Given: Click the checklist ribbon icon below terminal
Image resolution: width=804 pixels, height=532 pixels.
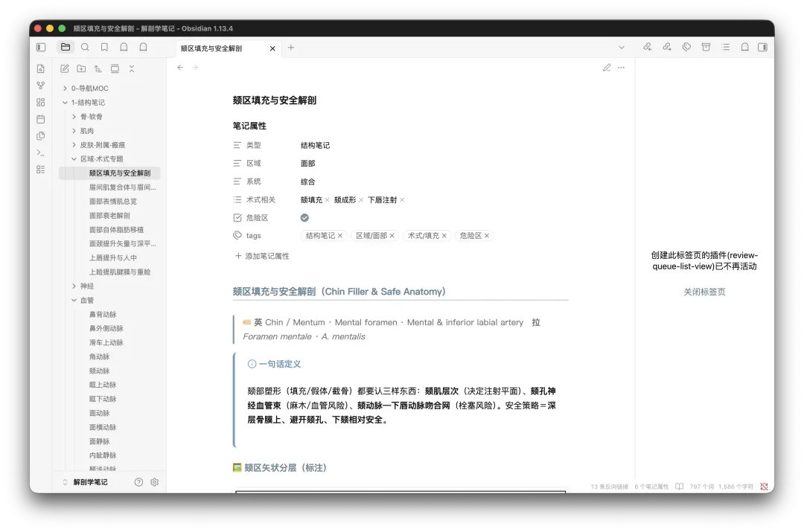Looking at the screenshot, I should click(41, 170).
